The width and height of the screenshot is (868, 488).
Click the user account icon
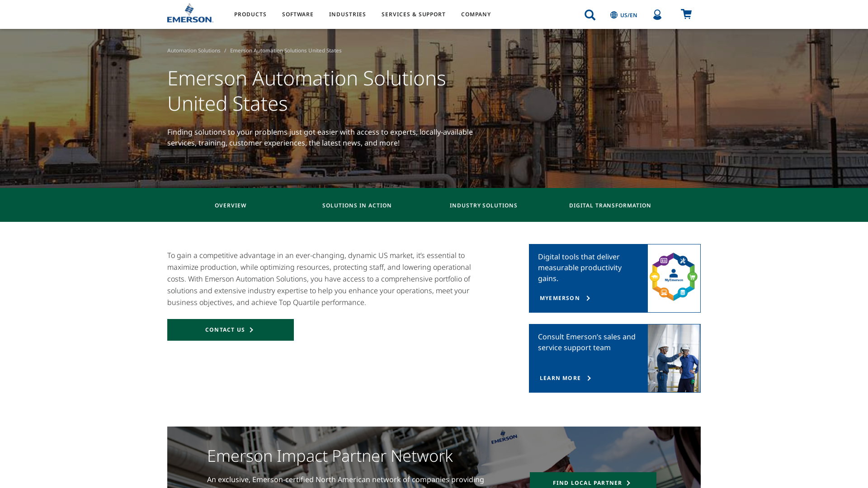pyautogui.click(x=657, y=14)
